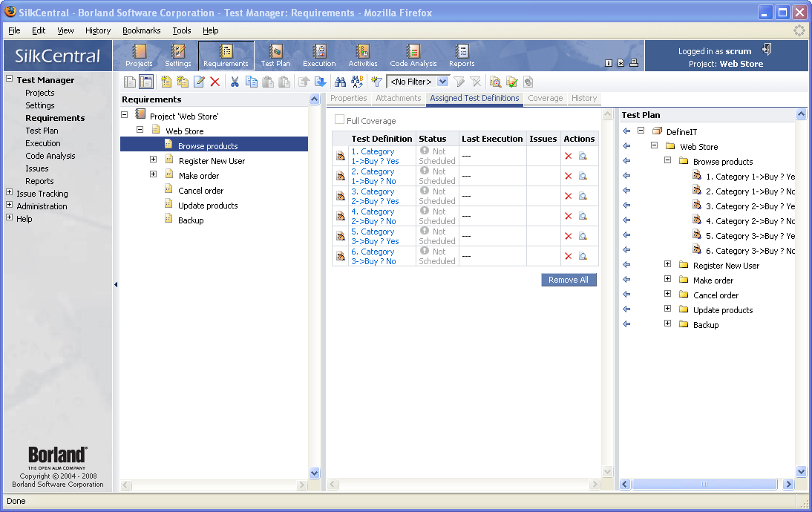The width and height of the screenshot is (812, 512).
Task: Click the New Filter funnel icon
Action: [376, 82]
